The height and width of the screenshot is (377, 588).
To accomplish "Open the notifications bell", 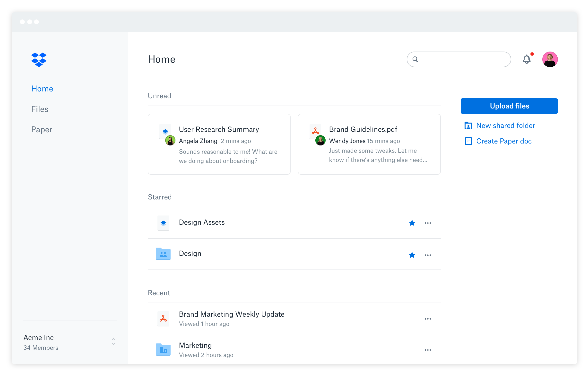I will click(x=527, y=59).
